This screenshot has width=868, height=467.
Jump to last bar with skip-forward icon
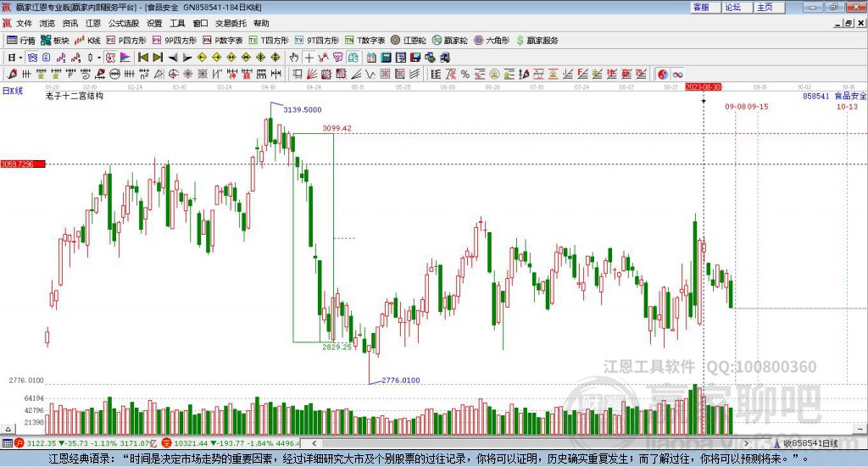click(x=158, y=58)
